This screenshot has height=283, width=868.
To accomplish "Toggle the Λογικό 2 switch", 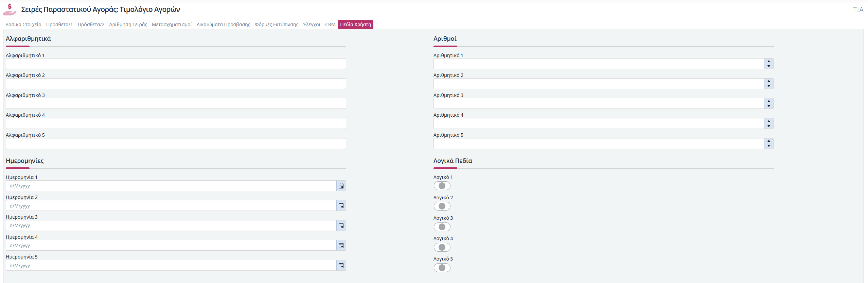I will tap(442, 206).
